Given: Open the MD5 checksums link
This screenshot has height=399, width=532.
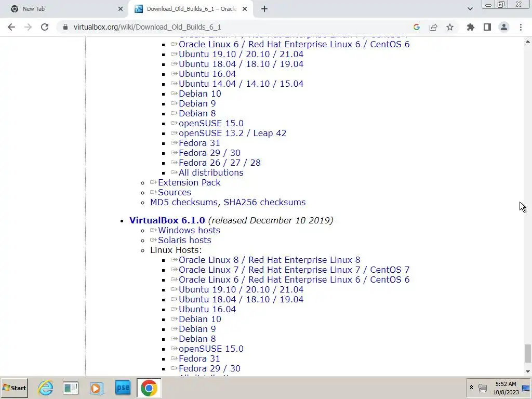Looking at the screenshot, I should point(184,202).
